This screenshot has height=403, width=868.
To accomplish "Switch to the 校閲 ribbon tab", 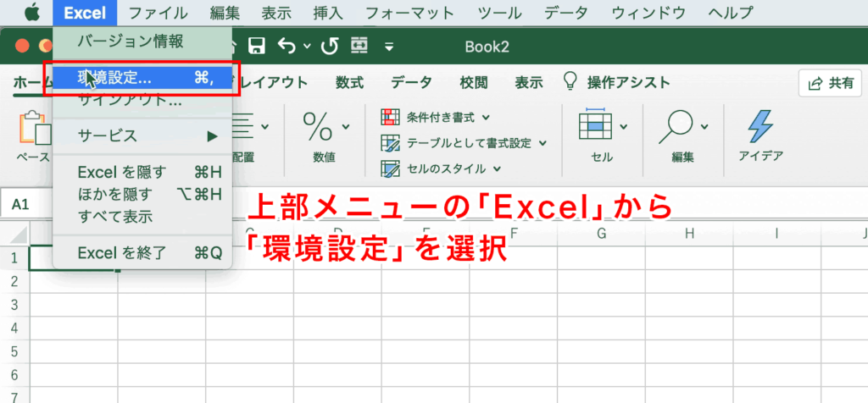I will point(474,83).
